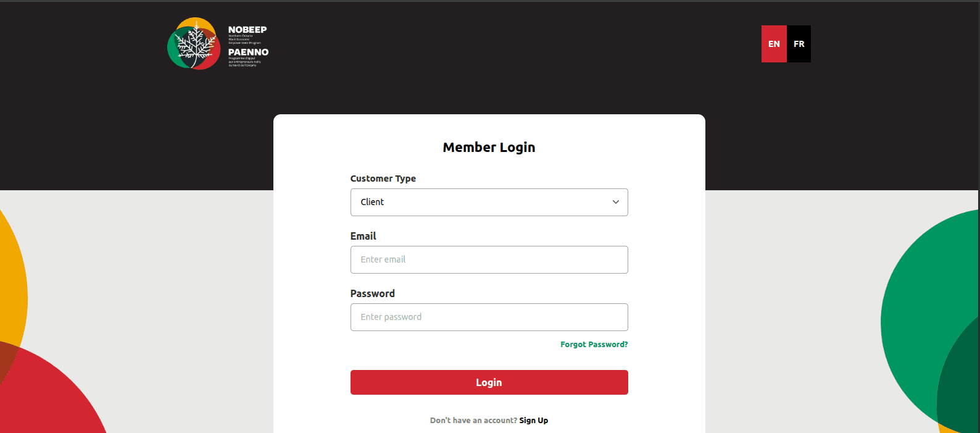Click the NOBEEP tree logo icon
This screenshot has height=433, width=980.
coord(194,44)
